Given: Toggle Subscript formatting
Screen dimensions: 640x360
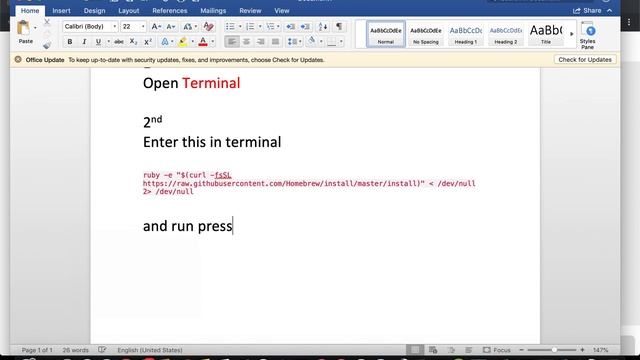Looking at the screenshot, I should click(133, 42).
